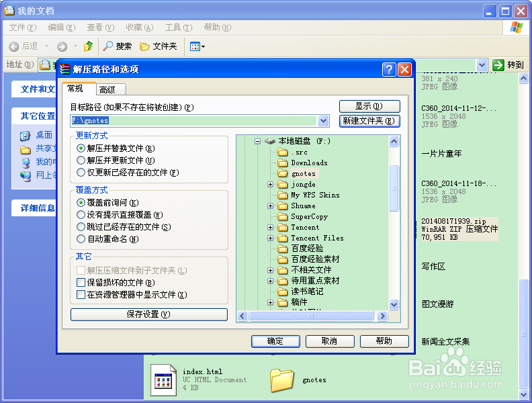This screenshot has height=403, width=532.
Task: Switch to the 高级 tab
Action: [x=111, y=89]
